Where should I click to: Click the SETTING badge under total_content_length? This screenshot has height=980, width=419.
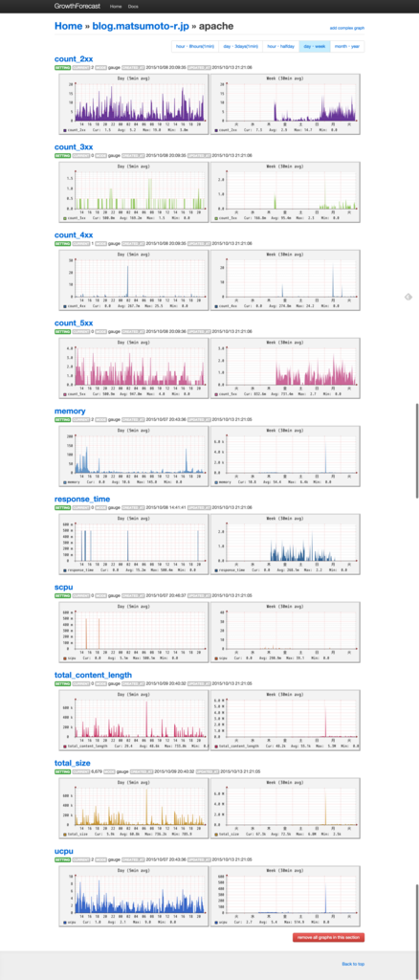tap(62, 683)
